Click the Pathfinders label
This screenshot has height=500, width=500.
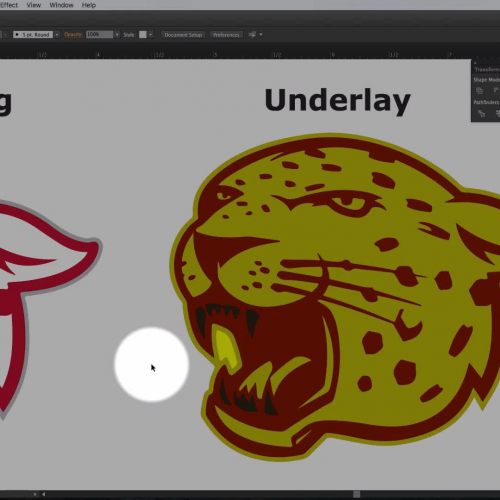click(487, 102)
